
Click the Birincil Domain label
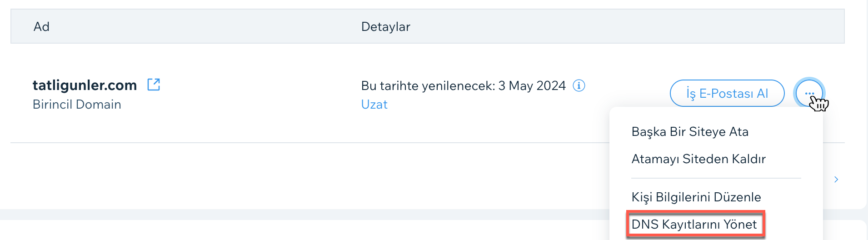tap(77, 105)
